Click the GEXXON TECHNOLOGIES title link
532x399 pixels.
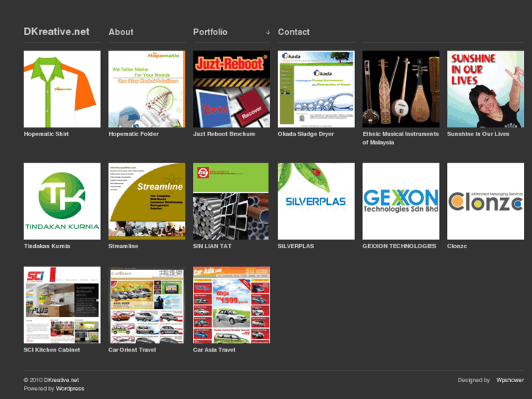400,246
